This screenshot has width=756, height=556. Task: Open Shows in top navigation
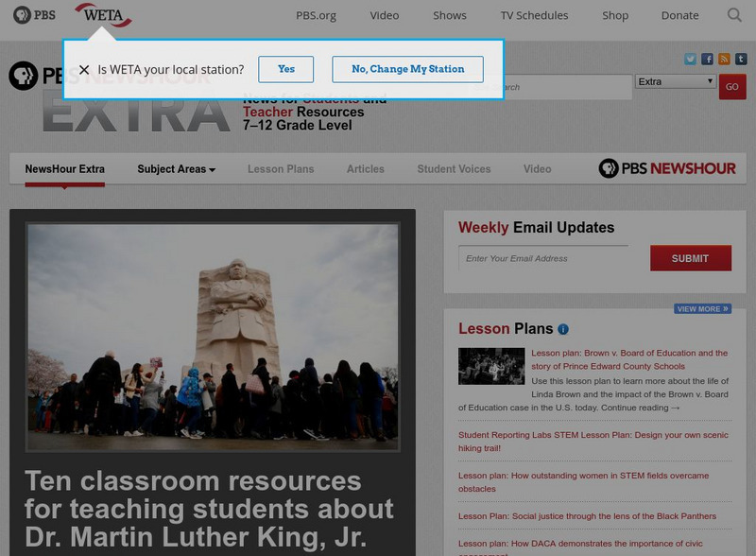(450, 15)
